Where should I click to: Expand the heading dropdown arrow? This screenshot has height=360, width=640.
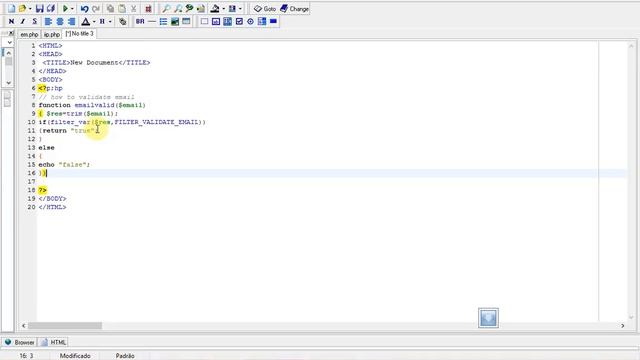coord(110,21)
